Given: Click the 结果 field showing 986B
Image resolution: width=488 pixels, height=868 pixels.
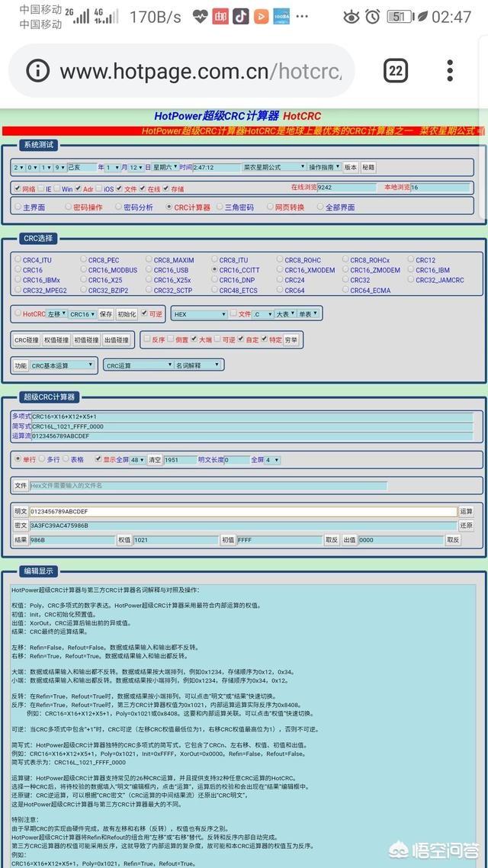Looking at the screenshot, I should tap(72, 540).
